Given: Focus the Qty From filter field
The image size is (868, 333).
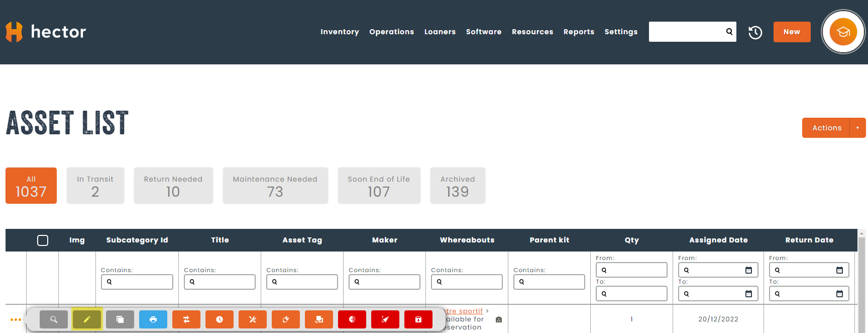Looking at the screenshot, I should [631, 270].
